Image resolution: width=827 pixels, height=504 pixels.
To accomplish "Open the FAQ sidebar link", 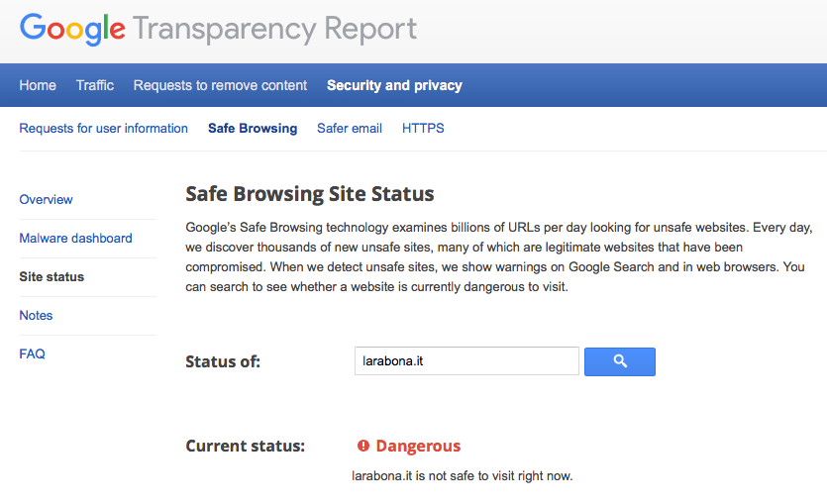I will coord(32,353).
